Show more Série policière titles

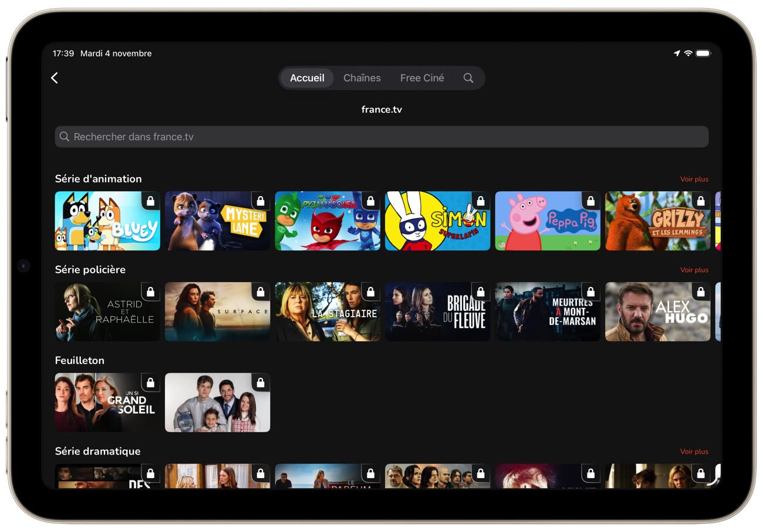(694, 270)
